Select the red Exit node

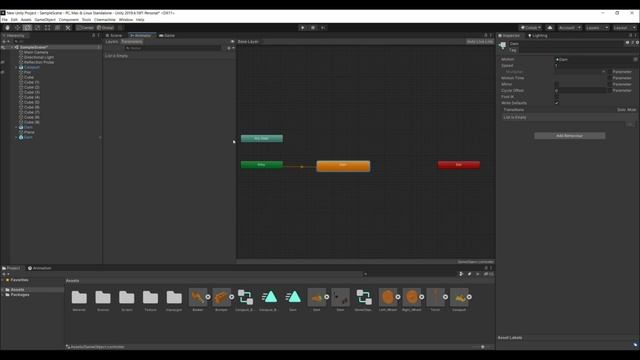tap(459, 164)
